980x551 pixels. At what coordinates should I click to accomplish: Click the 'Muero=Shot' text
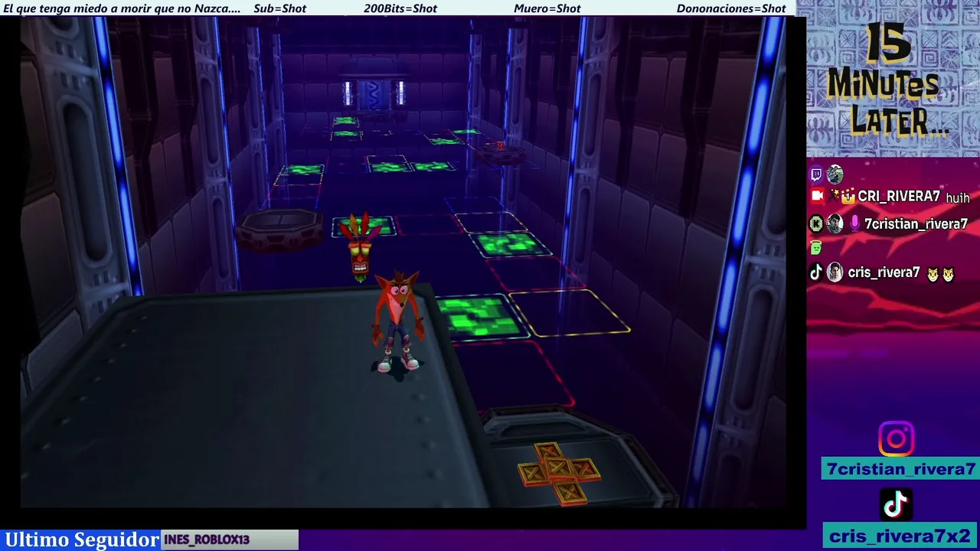(x=547, y=8)
